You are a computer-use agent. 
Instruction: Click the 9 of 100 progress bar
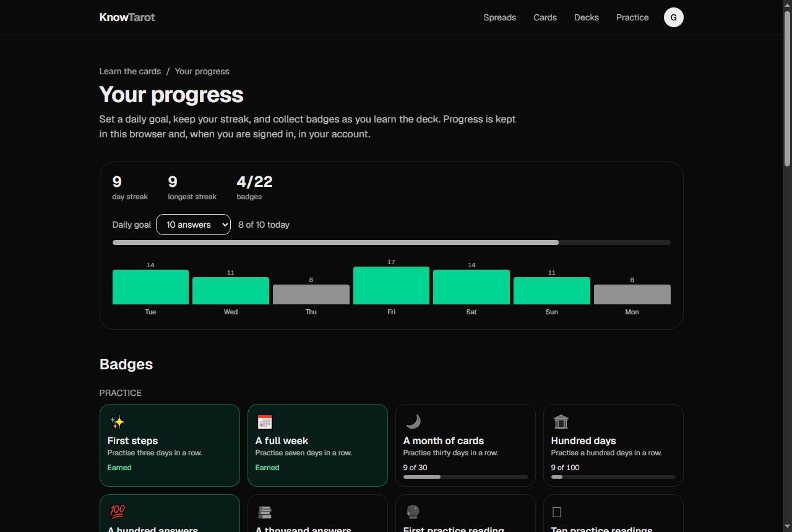(x=613, y=477)
